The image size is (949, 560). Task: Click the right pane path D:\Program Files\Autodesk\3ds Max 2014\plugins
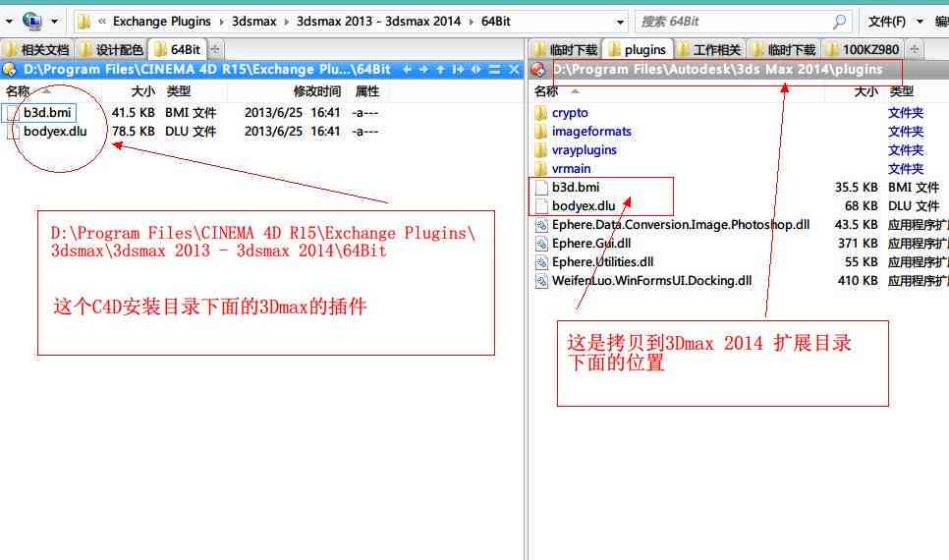[718, 70]
